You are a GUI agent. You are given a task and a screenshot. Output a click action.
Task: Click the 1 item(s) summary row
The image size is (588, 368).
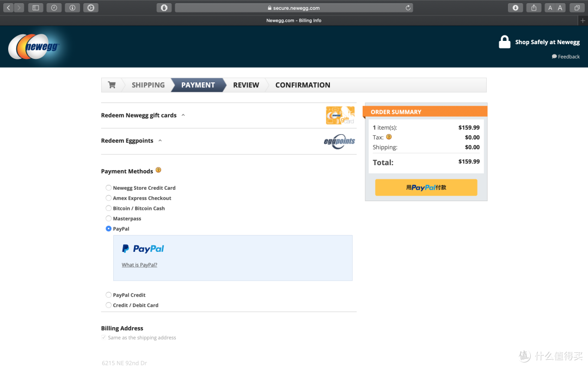coord(426,128)
